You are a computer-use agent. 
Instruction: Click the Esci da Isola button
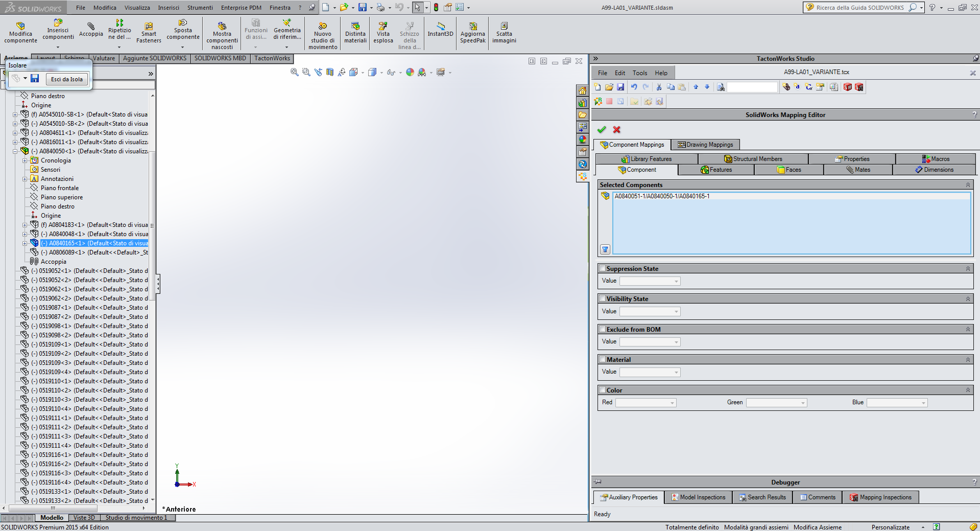point(66,79)
